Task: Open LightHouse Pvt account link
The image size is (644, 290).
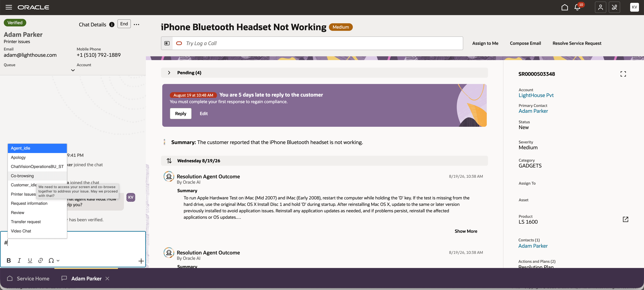Action: tap(536, 95)
